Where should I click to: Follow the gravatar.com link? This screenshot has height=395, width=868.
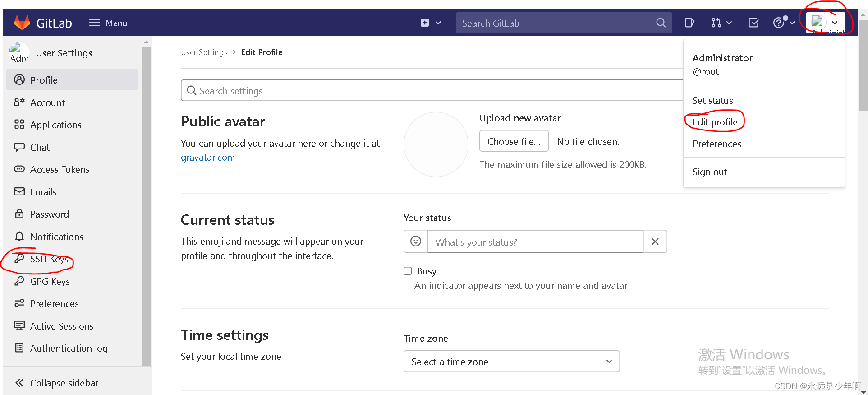click(208, 158)
